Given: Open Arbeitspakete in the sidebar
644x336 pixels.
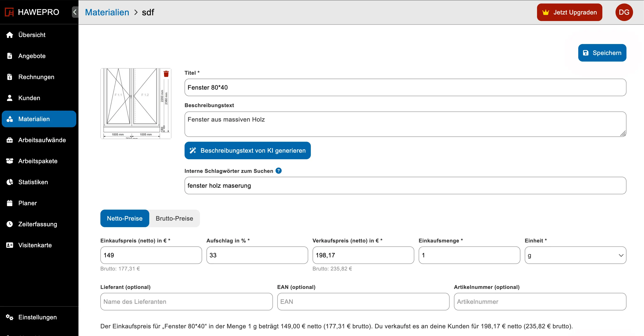Looking at the screenshot, I should point(39,161).
